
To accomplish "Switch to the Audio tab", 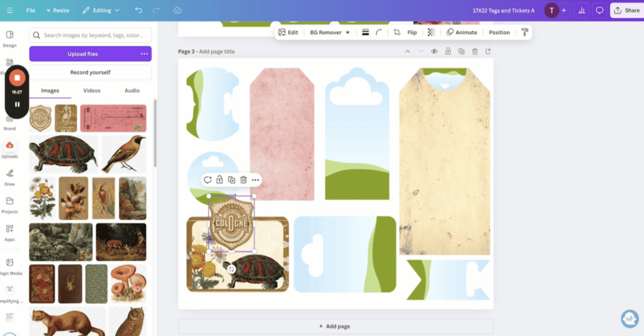I will 132,91.
